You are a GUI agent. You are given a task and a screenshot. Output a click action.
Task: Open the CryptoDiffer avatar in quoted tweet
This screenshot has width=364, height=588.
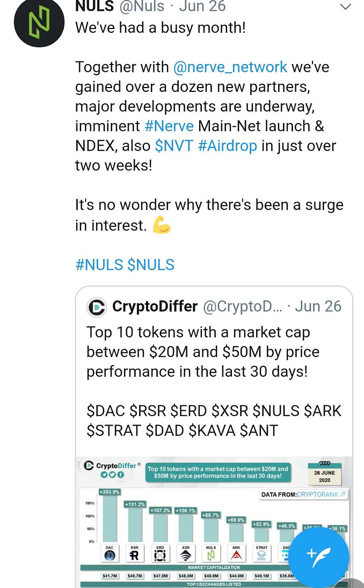coord(97,307)
